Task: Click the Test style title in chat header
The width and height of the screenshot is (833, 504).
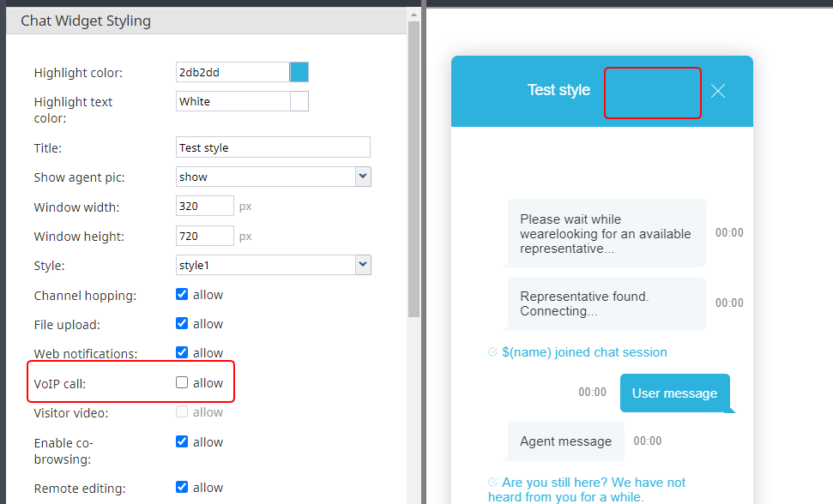Action: coord(558,90)
